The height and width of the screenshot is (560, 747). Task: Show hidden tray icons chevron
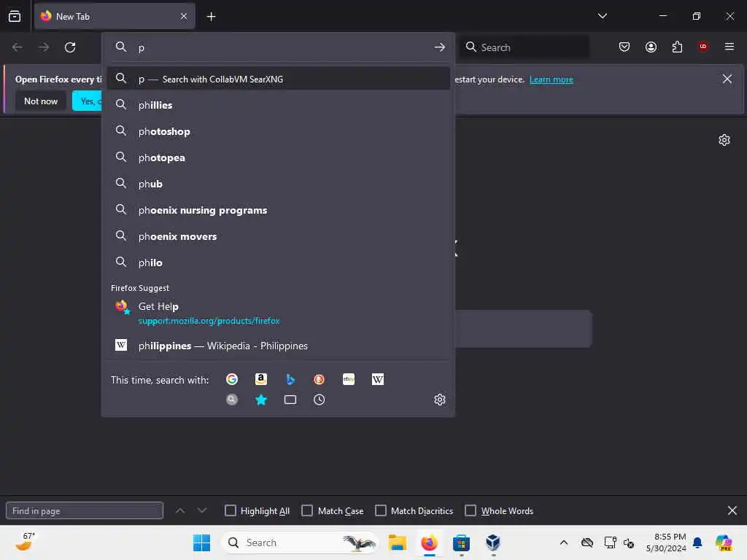[x=564, y=542]
